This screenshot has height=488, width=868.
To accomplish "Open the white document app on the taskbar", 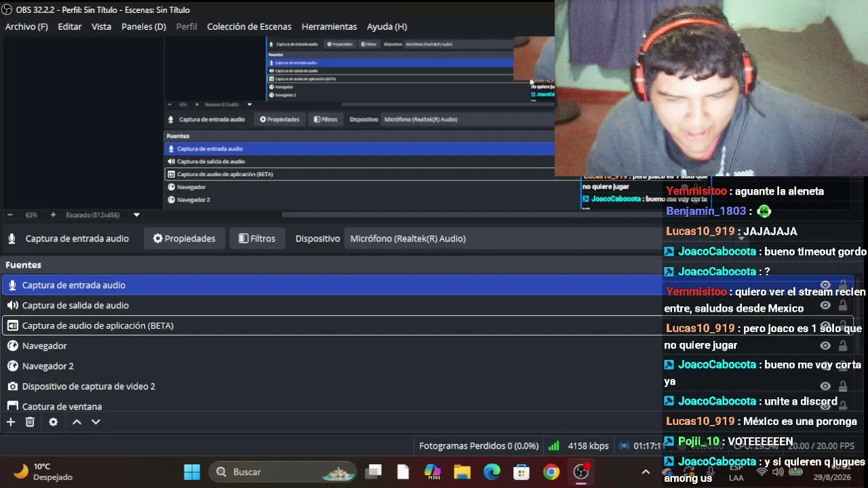I will coord(403,472).
